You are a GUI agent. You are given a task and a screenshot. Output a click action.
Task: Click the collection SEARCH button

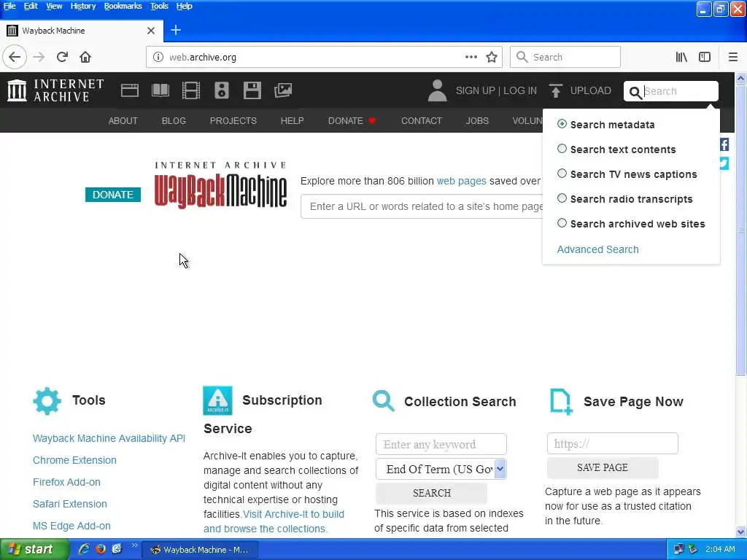pos(431,493)
